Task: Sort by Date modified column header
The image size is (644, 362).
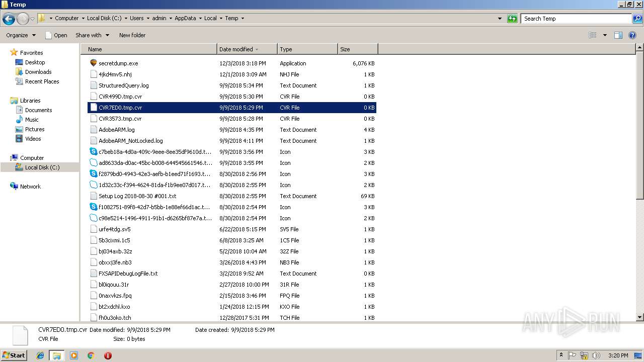Action: [x=247, y=49]
